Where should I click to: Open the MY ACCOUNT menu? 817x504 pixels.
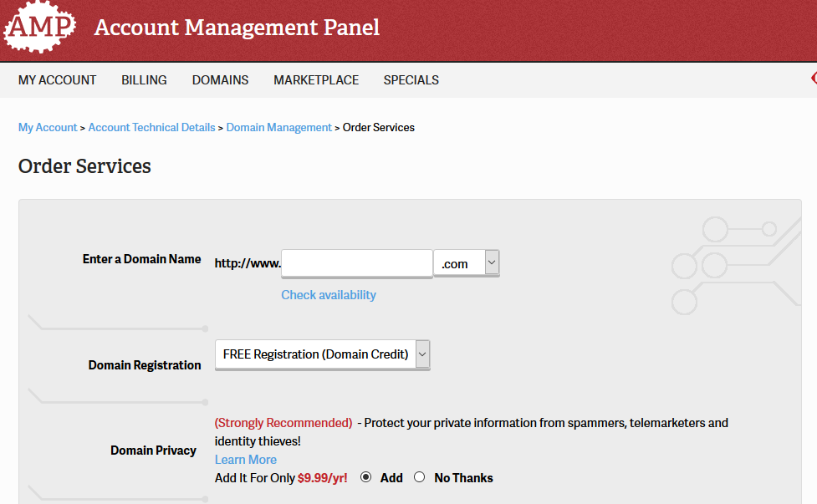(x=58, y=80)
